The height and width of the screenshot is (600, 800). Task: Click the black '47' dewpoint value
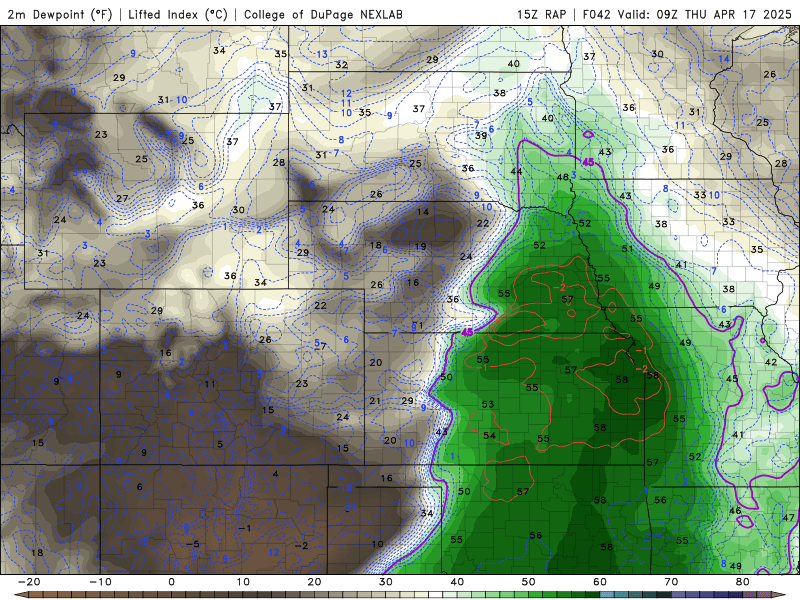(788, 517)
